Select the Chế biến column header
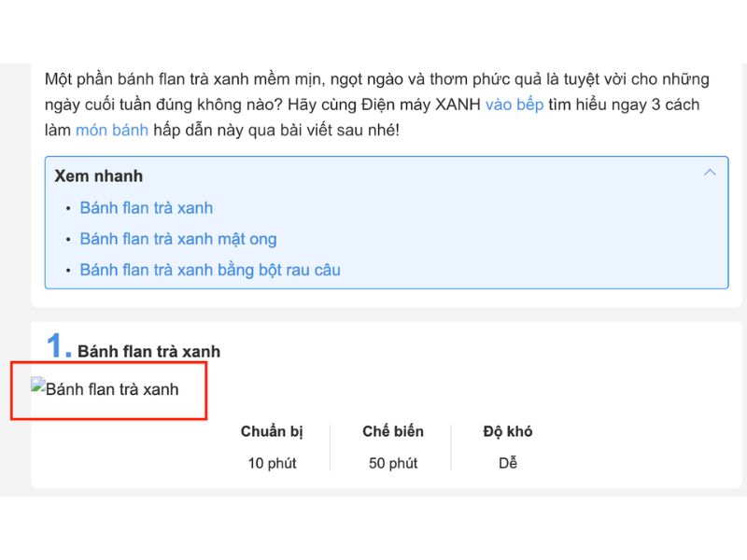 393,431
